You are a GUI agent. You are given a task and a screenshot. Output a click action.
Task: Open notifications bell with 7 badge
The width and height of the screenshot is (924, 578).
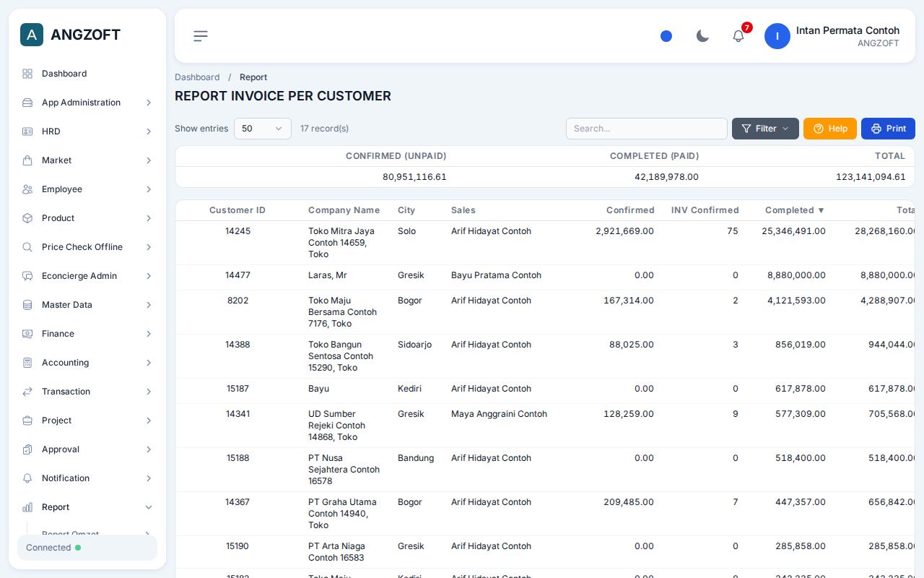pos(738,35)
